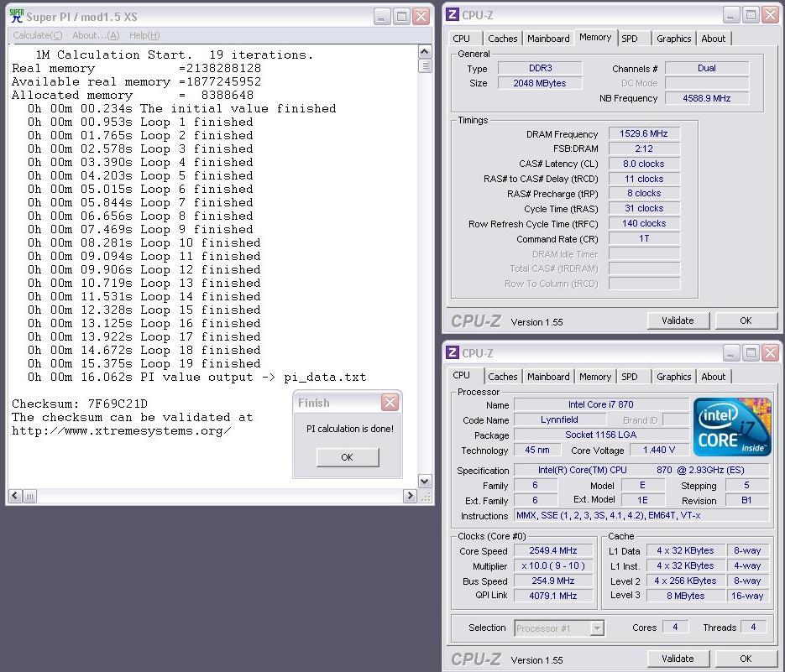Click the Multiplier x 10.0 field
Image resolution: width=785 pixels, height=672 pixels.
coord(553,565)
